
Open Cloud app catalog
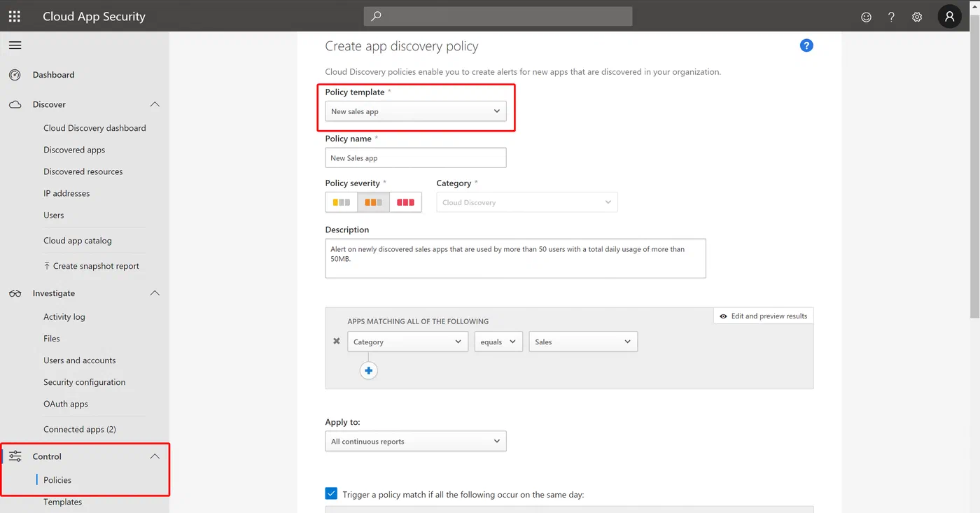coord(78,241)
